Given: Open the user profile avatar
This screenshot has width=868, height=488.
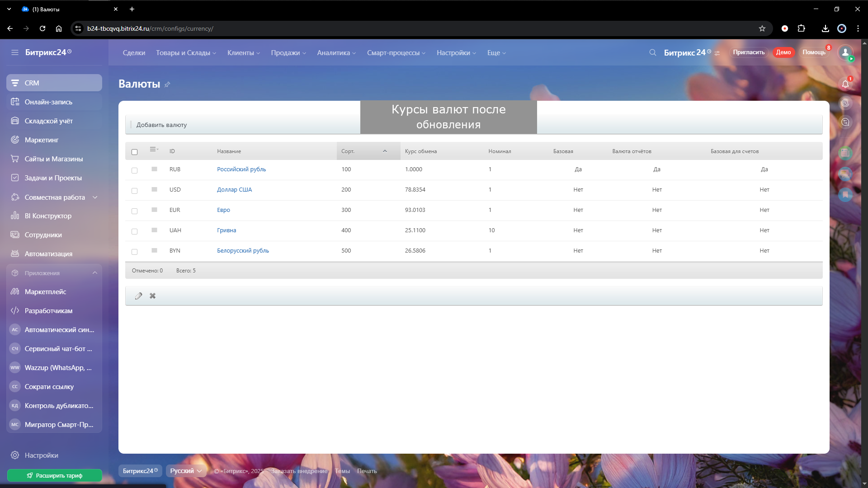Looking at the screenshot, I should (x=845, y=52).
